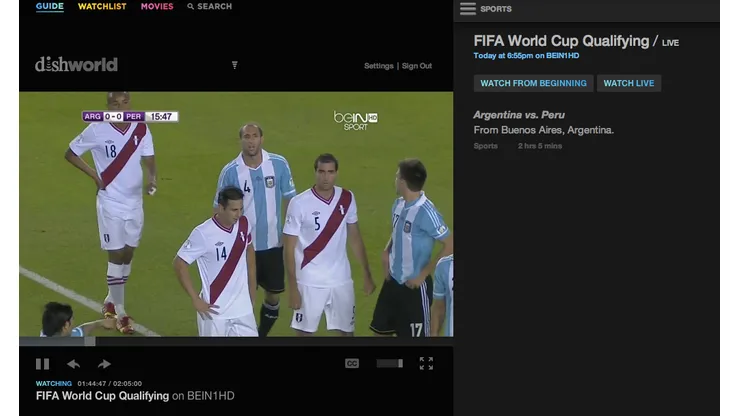Screen dimensions: 740x416
Task: Click the dishworld logo
Action: (x=76, y=65)
